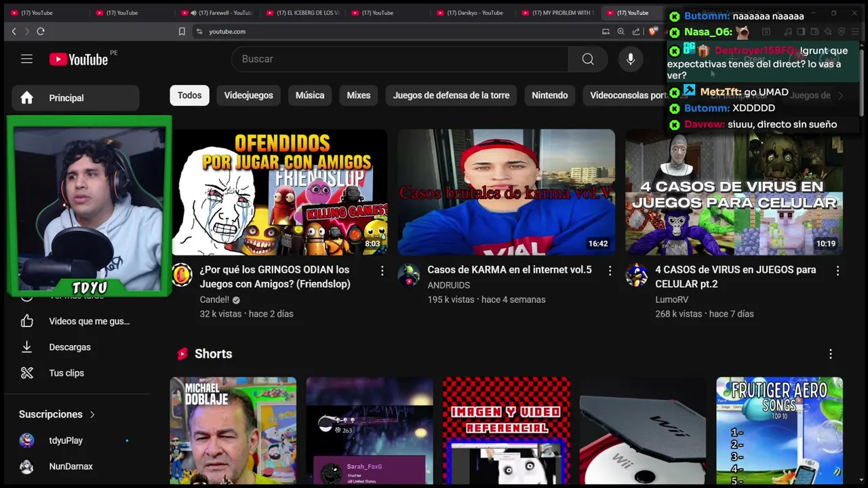Open the ANDRUIDS channel name link
This screenshot has width=868, height=488.
click(x=448, y=285)
